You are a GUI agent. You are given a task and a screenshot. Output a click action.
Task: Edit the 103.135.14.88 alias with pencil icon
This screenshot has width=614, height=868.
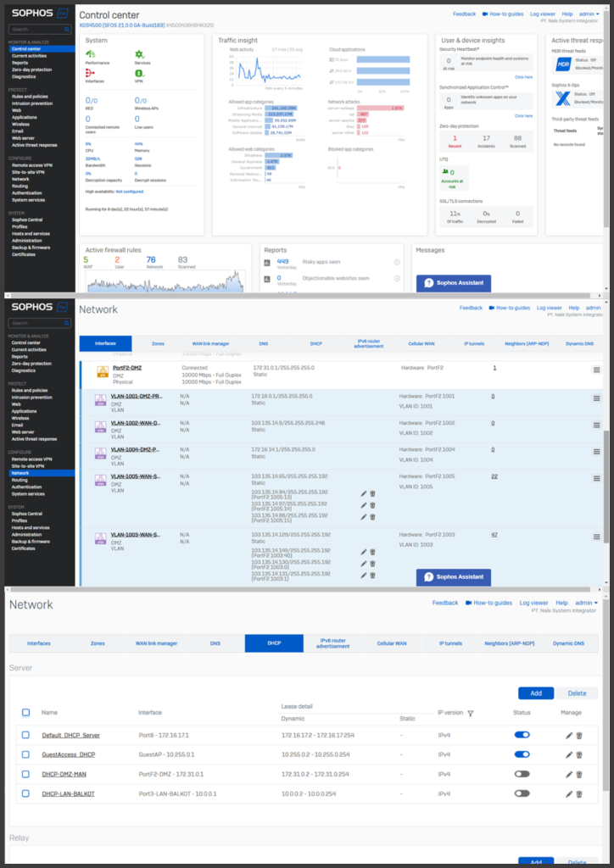coord(363,517)
